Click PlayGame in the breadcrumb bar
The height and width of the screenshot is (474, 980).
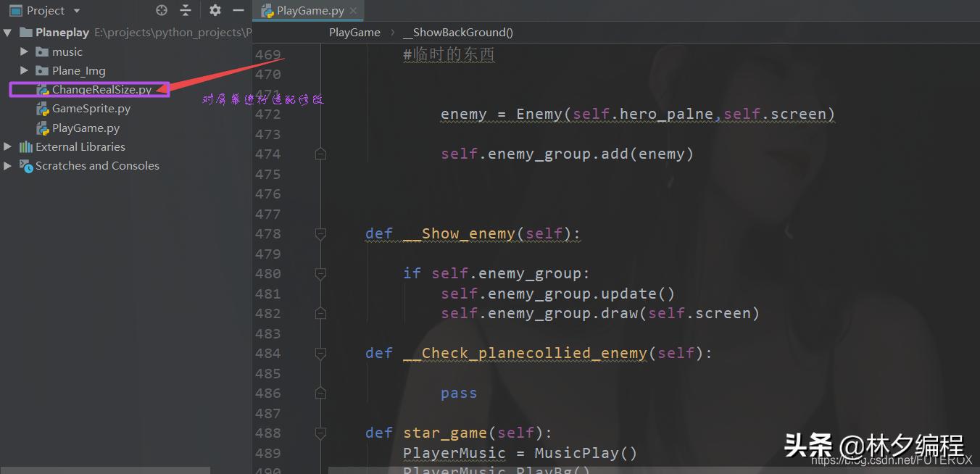(x=354, y=32)
